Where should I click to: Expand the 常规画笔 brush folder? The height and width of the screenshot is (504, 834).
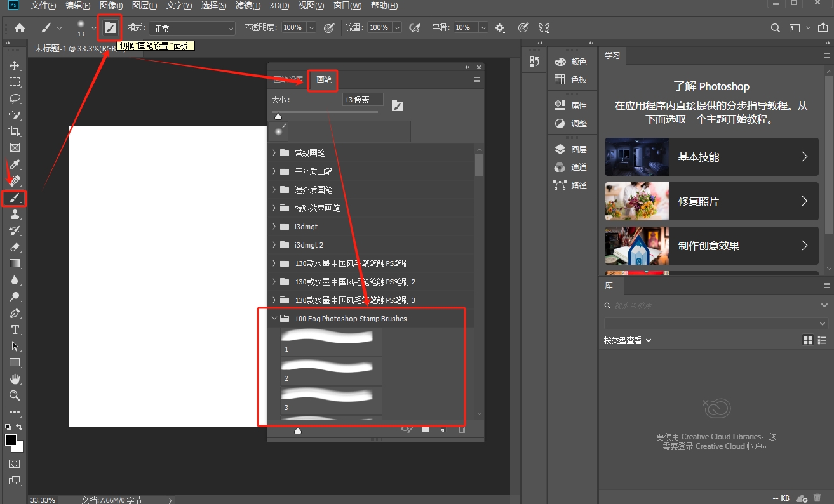[x=274, y=153]
